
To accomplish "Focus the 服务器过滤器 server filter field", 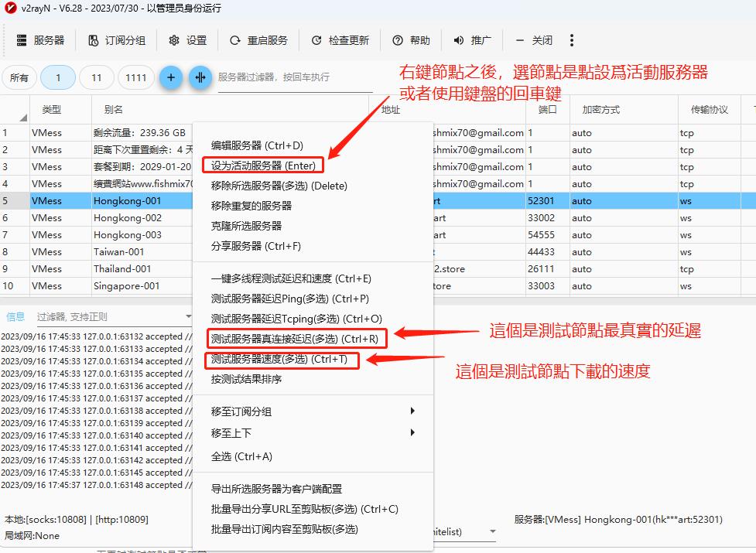I will pyautogui.click(x=295, y=77).
